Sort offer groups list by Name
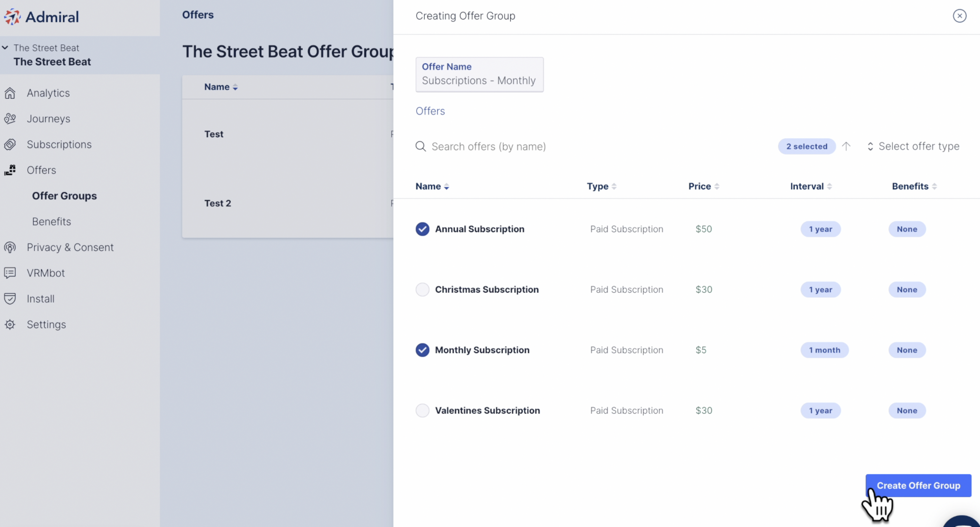Viewport: 980px width, 527px height. click(221, 87)
